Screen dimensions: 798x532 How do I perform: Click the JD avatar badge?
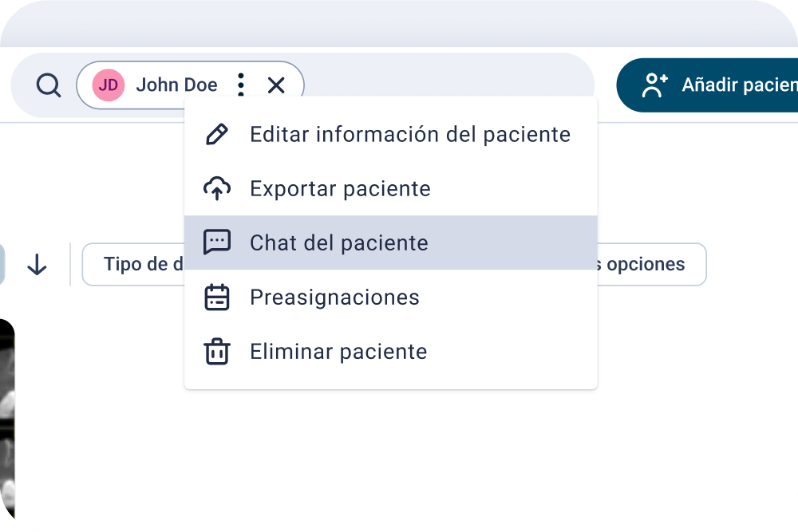click(109, 85)
